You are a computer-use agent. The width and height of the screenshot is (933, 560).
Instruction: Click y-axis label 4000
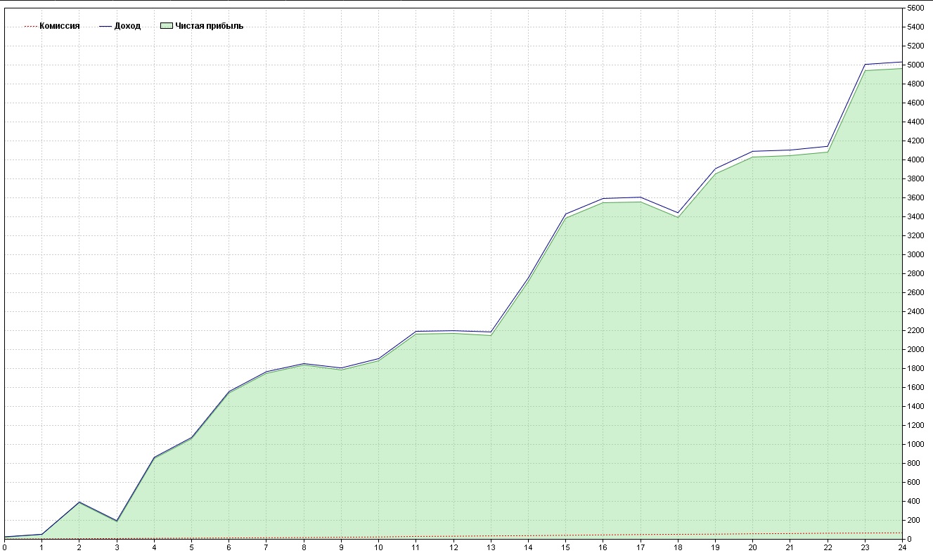pyautogui.click(x=915, y=159)
